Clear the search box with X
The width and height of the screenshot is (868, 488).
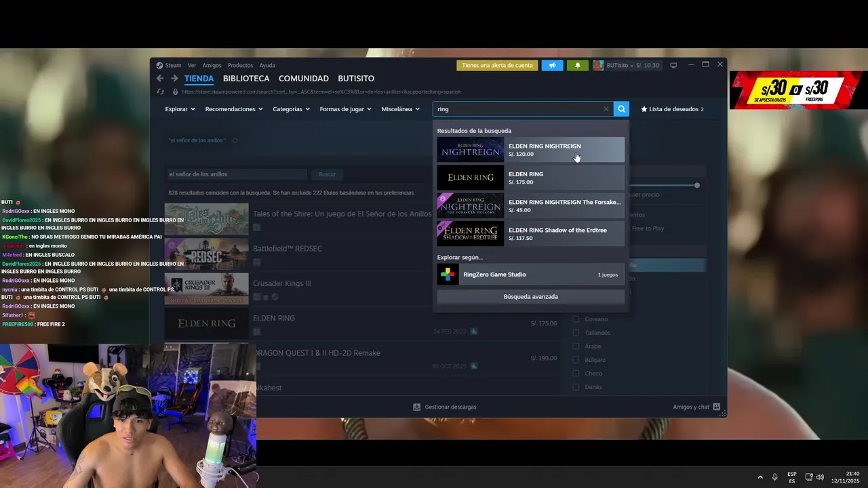pos(606,109)
